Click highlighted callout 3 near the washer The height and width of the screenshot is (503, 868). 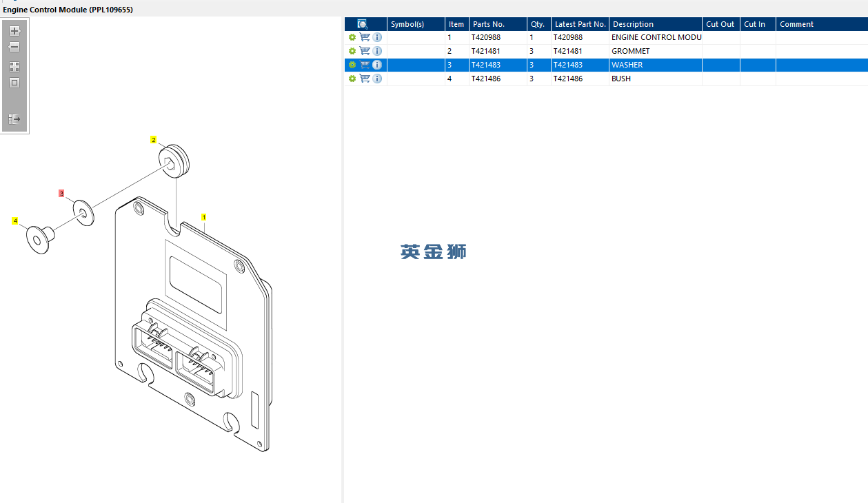coord(61,194)
